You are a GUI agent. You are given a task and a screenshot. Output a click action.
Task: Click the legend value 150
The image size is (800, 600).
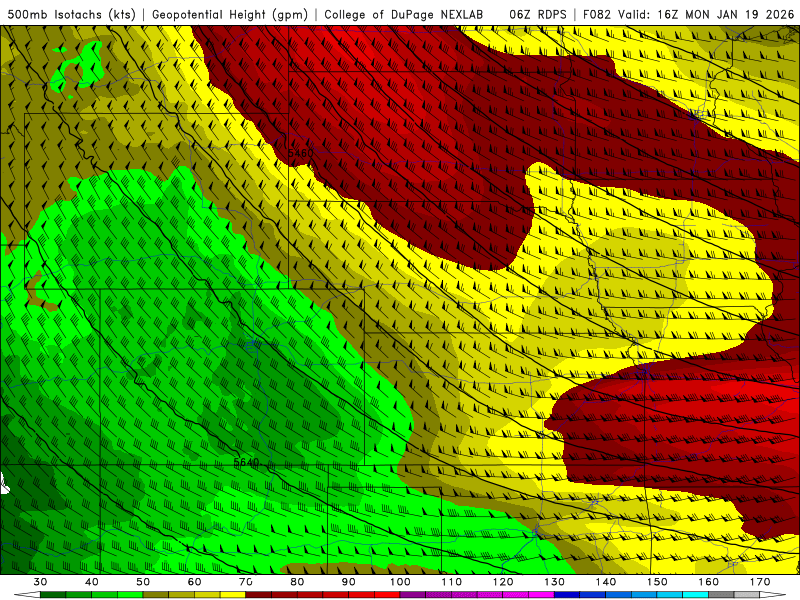(657, 582)
